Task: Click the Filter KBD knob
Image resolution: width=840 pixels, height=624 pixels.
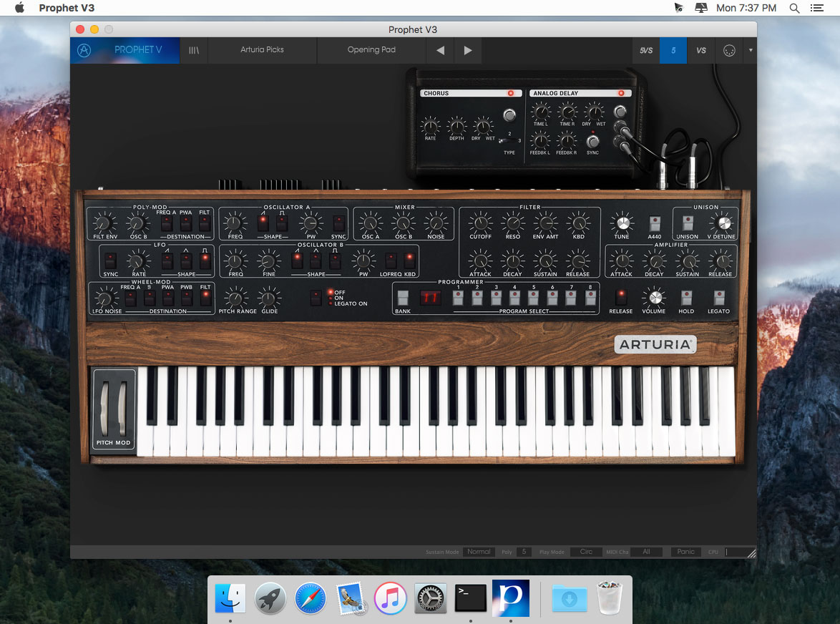Action: pyautogui.click(x=579, y=223)
